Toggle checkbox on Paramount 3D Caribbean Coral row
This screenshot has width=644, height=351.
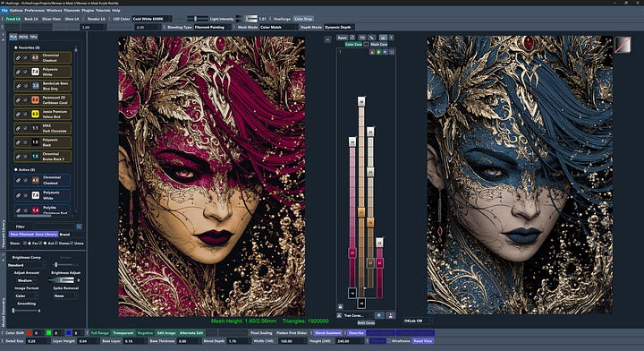tap(25, 100)
